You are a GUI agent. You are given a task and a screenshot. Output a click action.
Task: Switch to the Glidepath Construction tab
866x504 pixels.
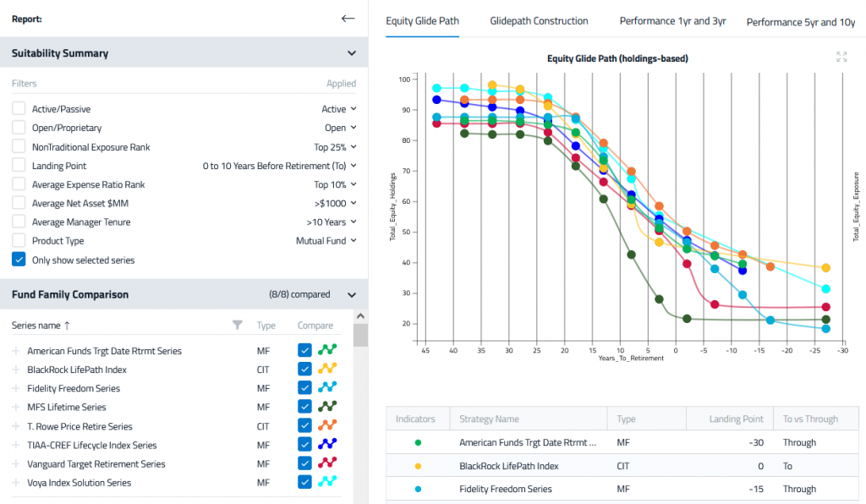[x=539, y=21]
